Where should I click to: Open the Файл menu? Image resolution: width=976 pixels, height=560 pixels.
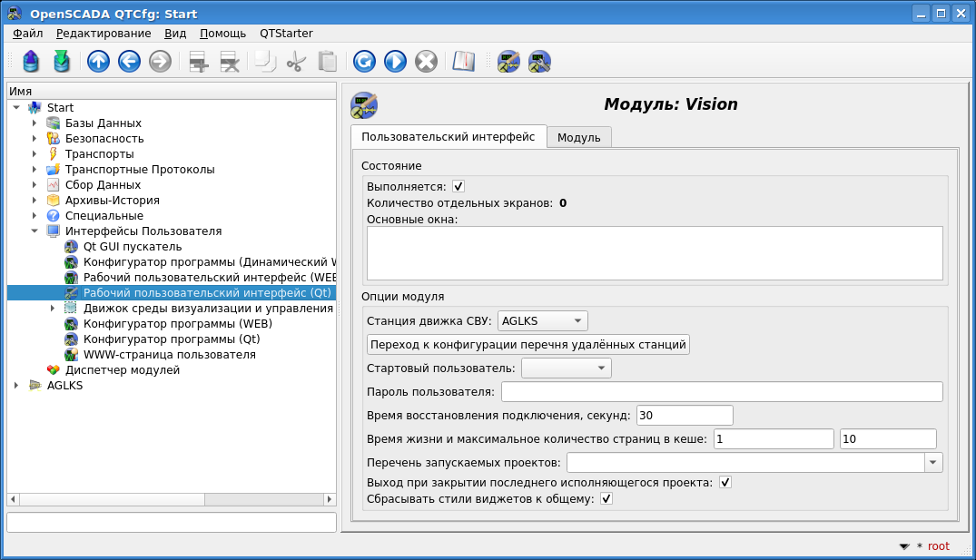[x=27, y=34]
